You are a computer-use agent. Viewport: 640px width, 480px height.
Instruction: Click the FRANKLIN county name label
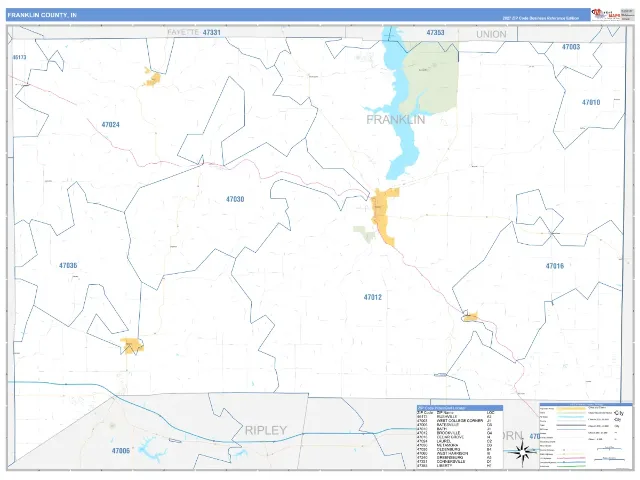click(x=396, y=120)
